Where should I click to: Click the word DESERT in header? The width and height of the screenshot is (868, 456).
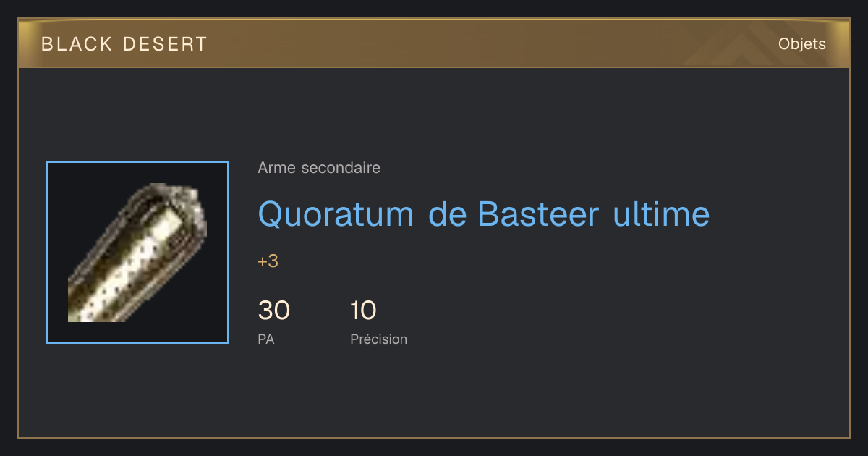click(x=166, y=44)
